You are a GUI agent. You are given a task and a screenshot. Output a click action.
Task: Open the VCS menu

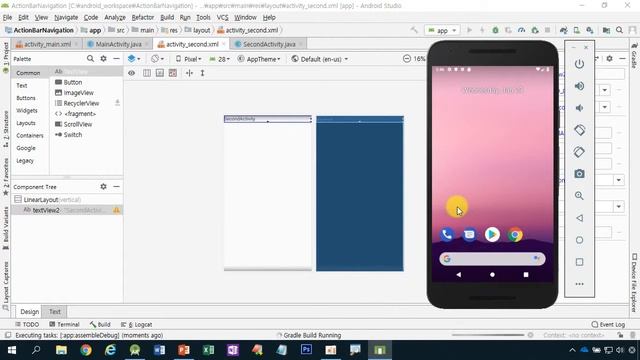(x=222, y=18)
